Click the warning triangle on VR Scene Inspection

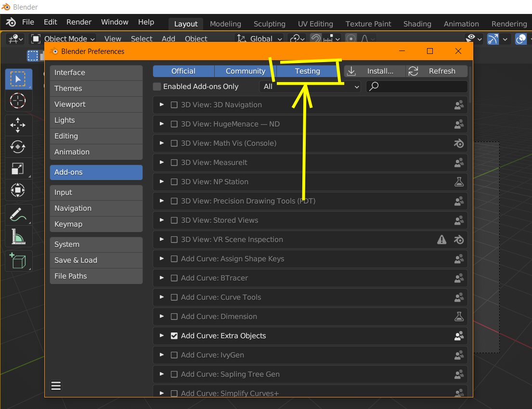click(442, 240)
